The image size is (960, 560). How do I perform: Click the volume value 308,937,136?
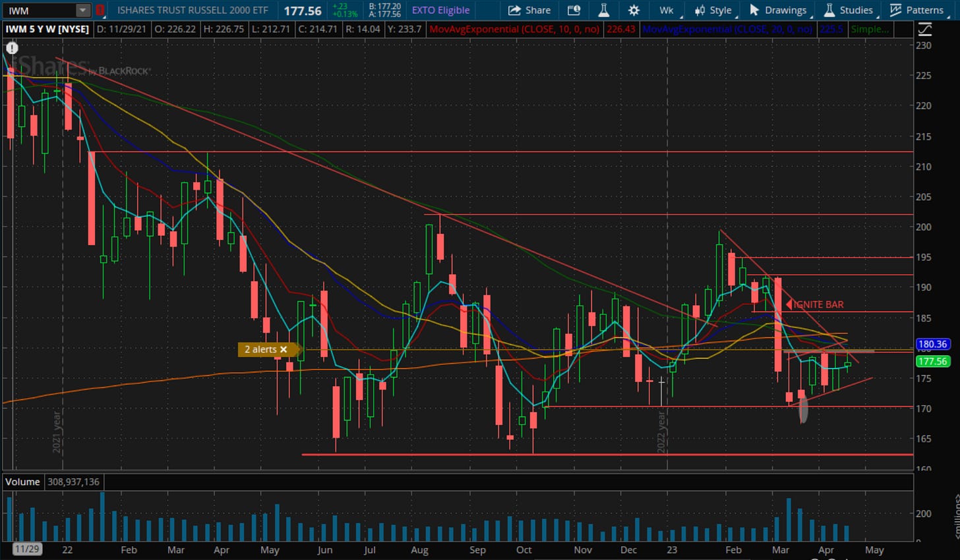tap(73, 482)
